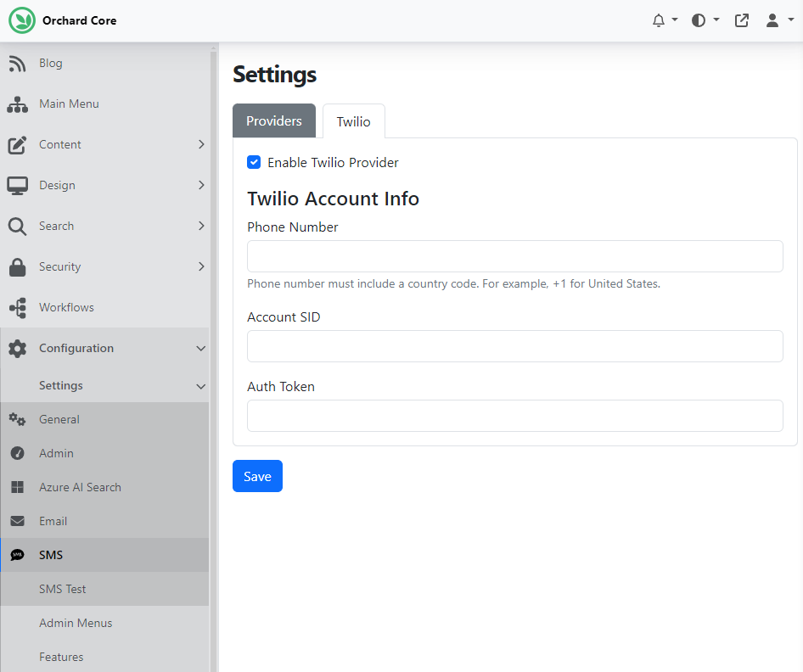Click the Search magnifier icon
Screen dimensions: 803x672
point(18,227)
